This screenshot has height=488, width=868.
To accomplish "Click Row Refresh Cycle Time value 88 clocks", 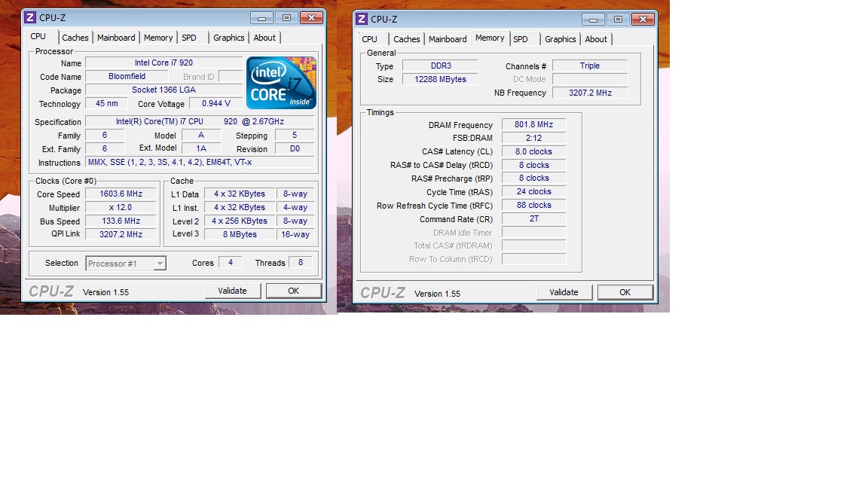I will [533, 206].
